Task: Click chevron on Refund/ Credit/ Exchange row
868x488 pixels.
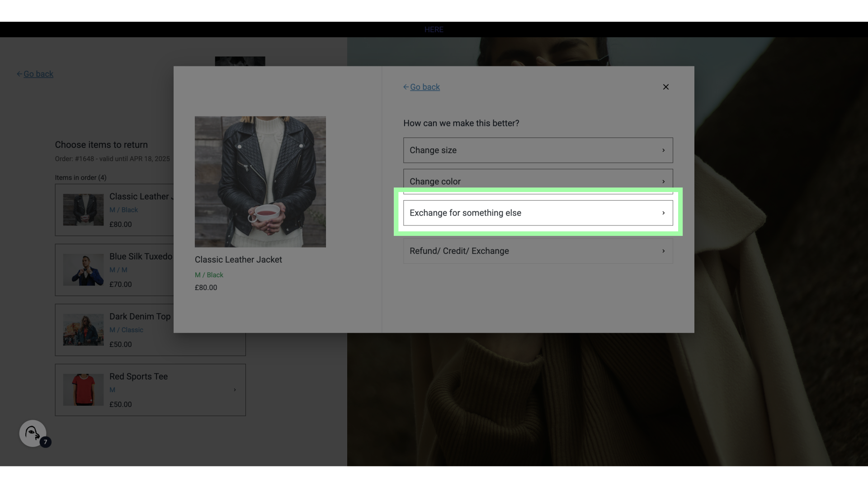Action: click(663, 251)
